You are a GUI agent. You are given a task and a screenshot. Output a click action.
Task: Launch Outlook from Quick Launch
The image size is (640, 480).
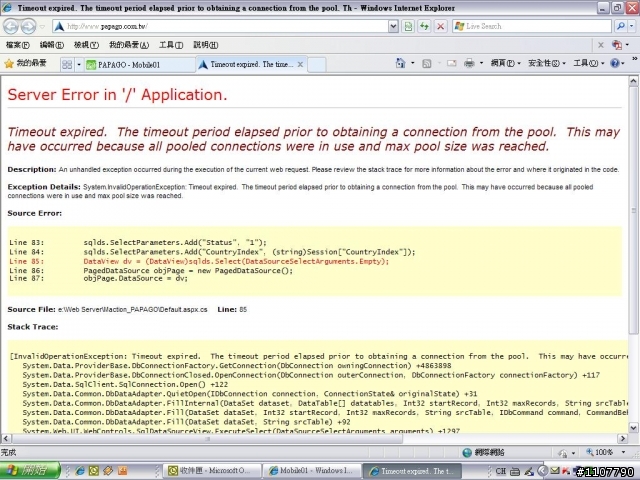93,471
